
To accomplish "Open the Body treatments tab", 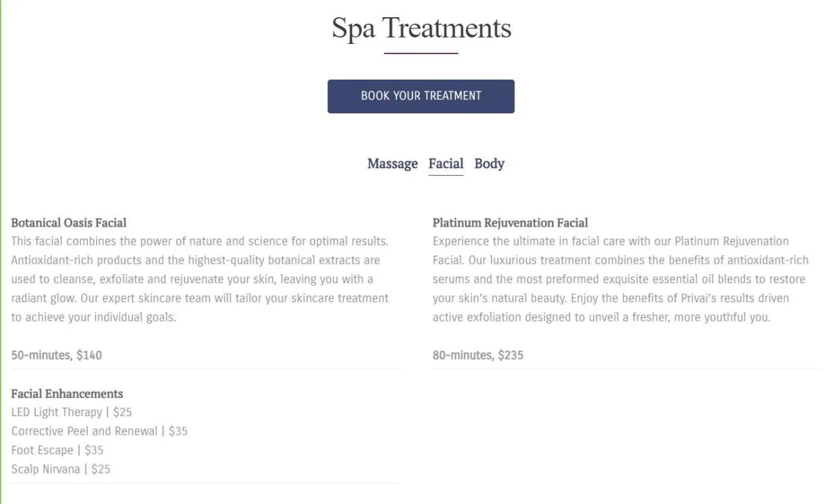I will click(x=489, y=163).
